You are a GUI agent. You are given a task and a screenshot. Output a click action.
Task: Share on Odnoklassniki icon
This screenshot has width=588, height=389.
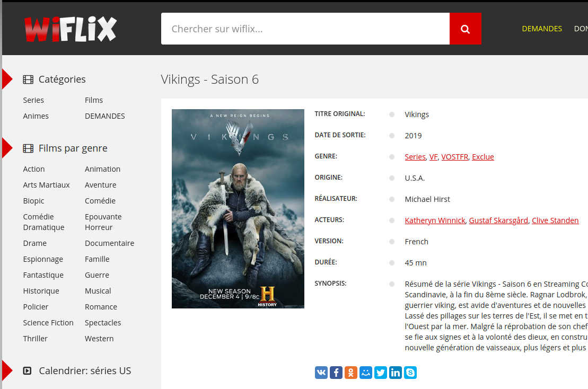[x=350, y=373]
